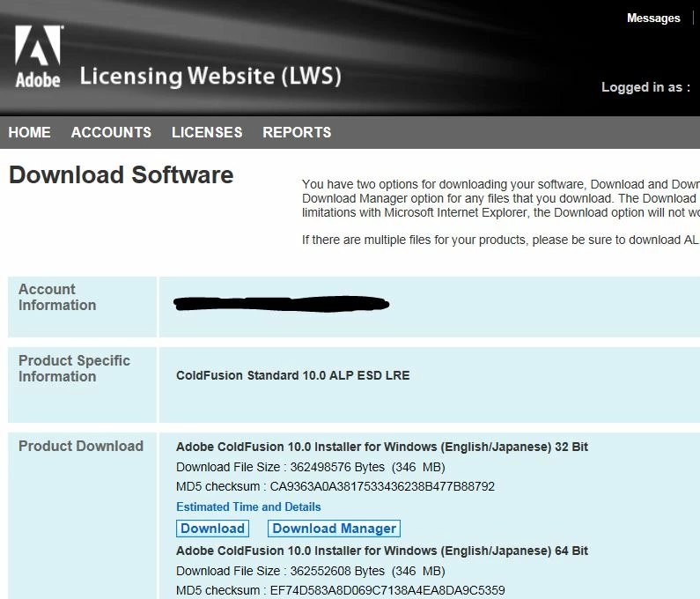This screenshot has height=599, width=700.
Task: Select MD5 checksum starting with EF74D583
Action: point(341,590)
